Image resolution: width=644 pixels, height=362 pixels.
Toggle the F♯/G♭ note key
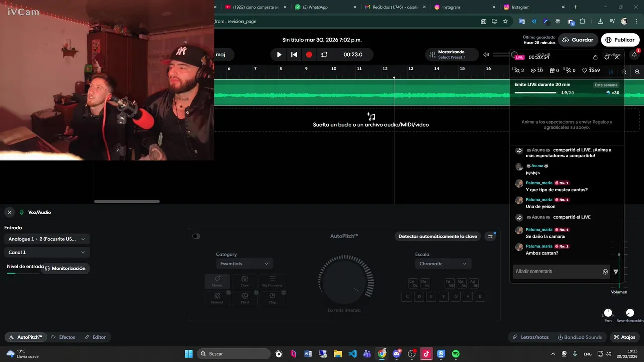(449, 283)
